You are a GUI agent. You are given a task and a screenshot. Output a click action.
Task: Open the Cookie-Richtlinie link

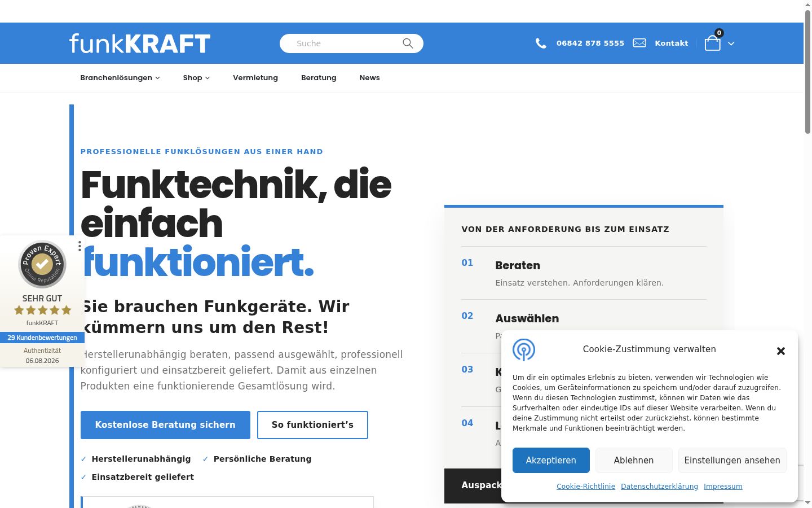586,487
